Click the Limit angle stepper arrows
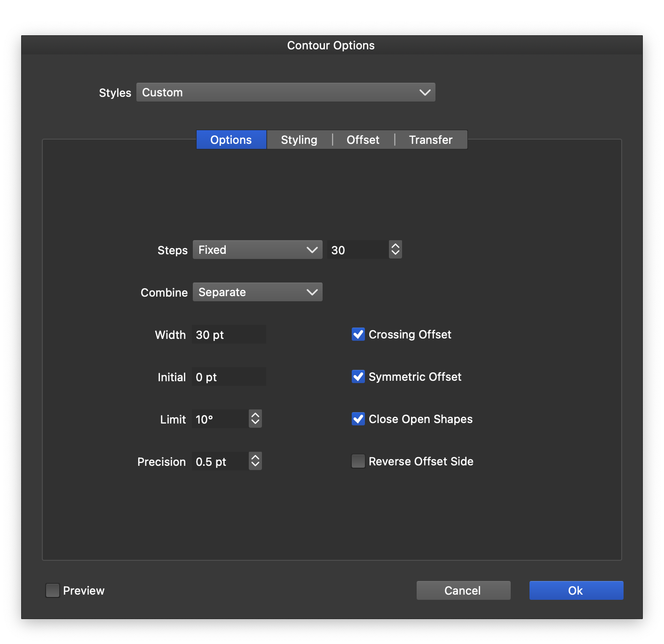 click(x=255, y=419)
